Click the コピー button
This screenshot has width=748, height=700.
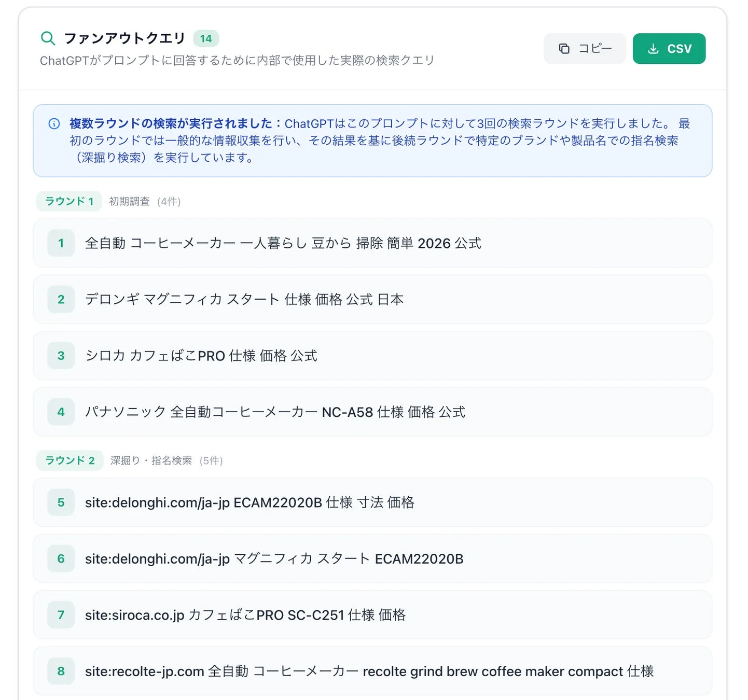pyautogui.click(x=585, y=48)
